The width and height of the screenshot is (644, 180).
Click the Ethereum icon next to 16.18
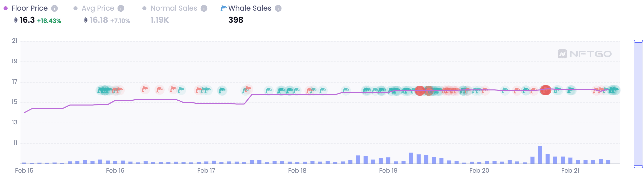(x=85, y=20)
